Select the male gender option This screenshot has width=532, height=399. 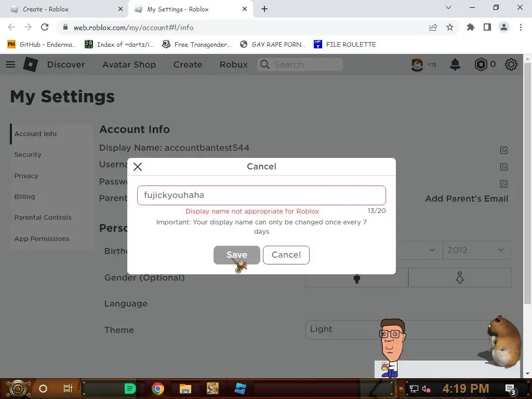pyautogui.click(x=356, y=277)
